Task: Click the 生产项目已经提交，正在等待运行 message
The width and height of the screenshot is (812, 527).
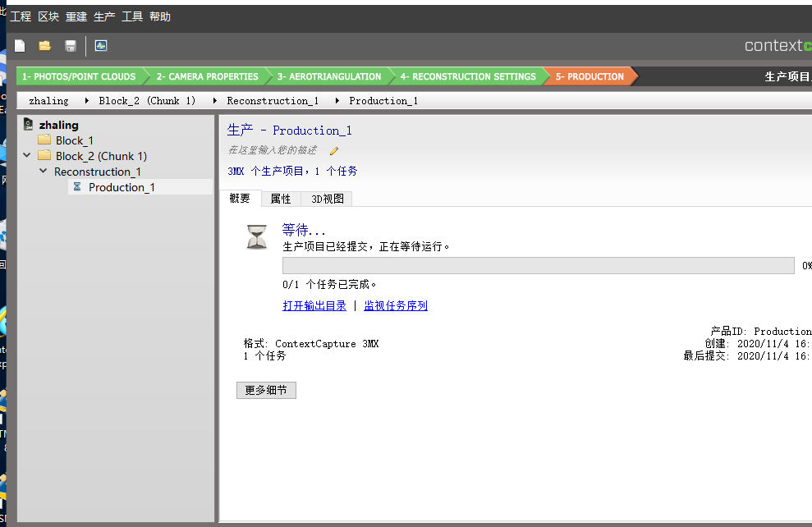Action: pyautogui.click(x=366, y=246)
